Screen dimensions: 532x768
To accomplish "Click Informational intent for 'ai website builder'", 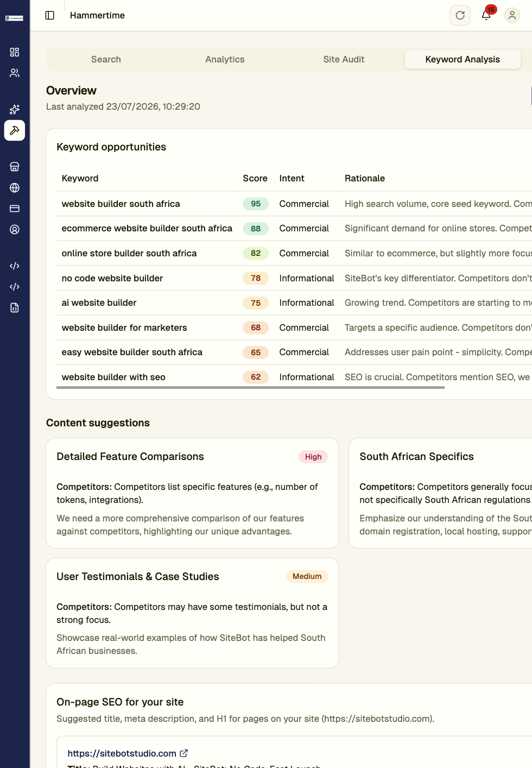I will pos(307,303).
